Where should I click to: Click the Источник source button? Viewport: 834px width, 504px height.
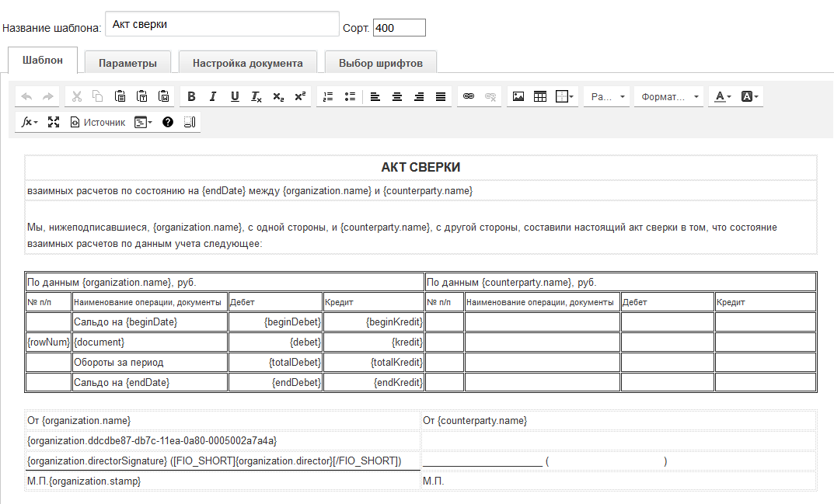tap(98, 122)
